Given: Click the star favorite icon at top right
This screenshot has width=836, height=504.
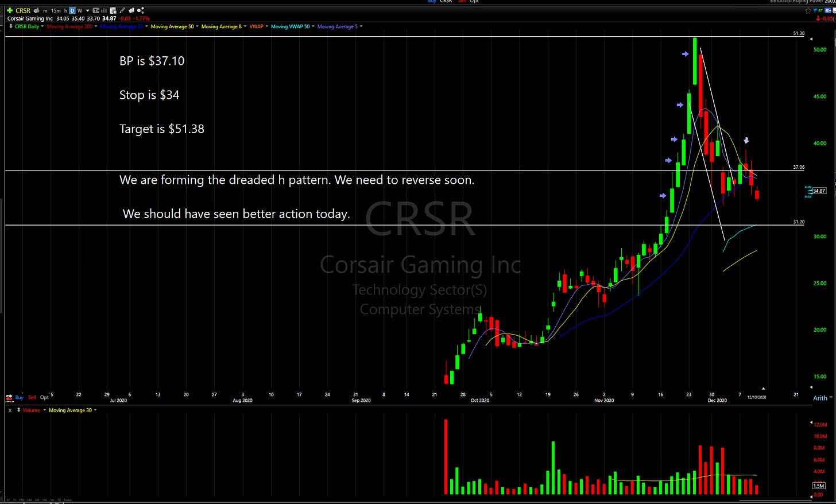Looking at the screenshot, I should 808,10.
